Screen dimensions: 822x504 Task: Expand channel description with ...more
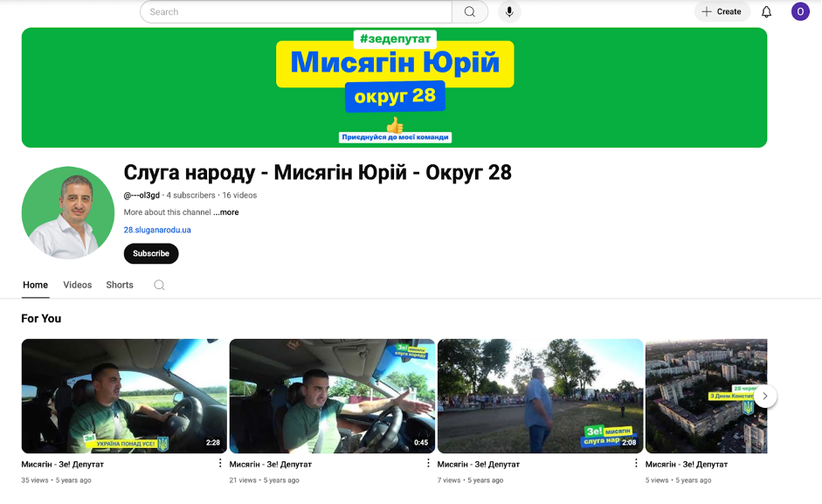click(226, 212)
